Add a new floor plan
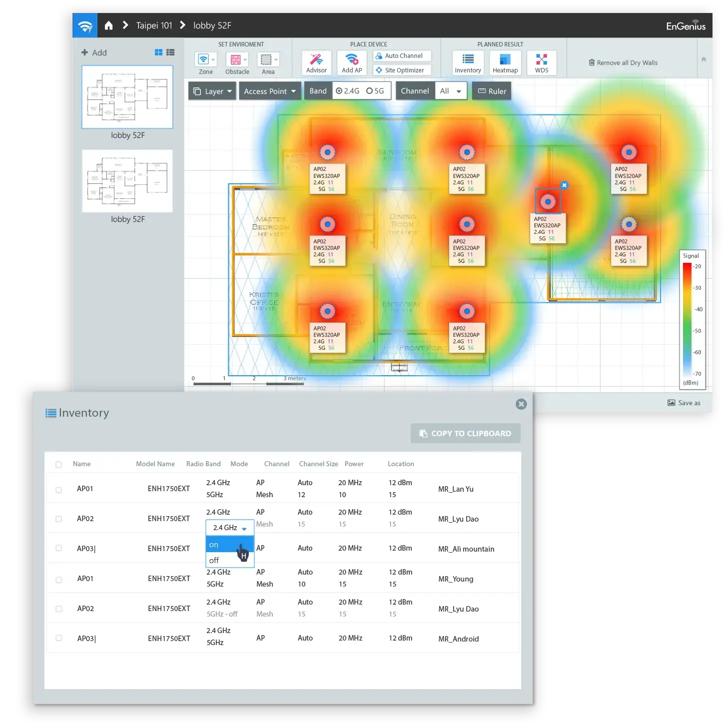The height and width of the screenshot is (723, 728). tap(94, 52)
